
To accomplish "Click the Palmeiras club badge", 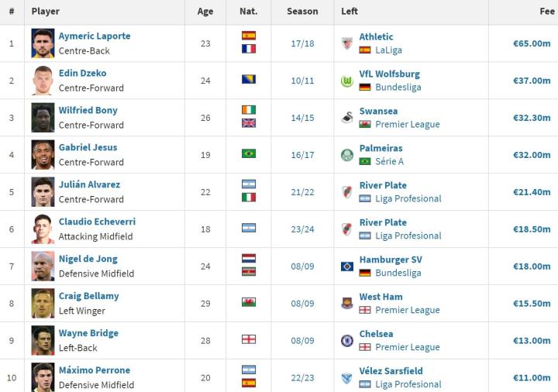I will [347, 155].
